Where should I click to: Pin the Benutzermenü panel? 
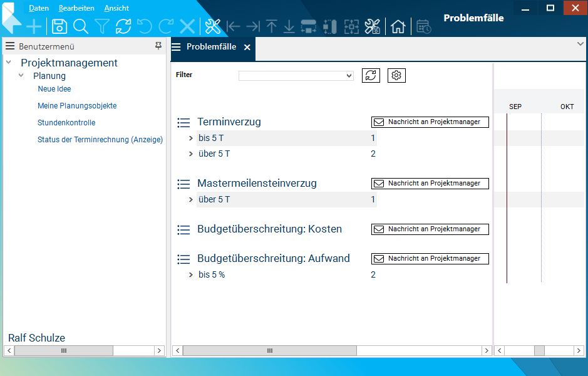click(x=158, y=46)
